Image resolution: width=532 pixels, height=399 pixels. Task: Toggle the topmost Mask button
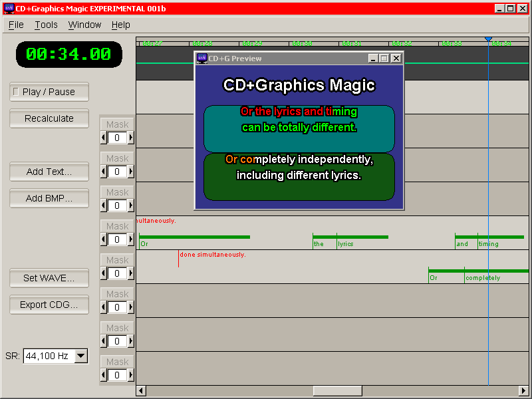(117, 124)
